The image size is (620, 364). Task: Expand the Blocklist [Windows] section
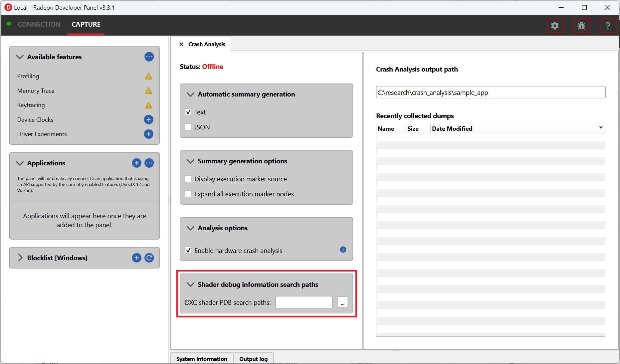click(20, 258)
